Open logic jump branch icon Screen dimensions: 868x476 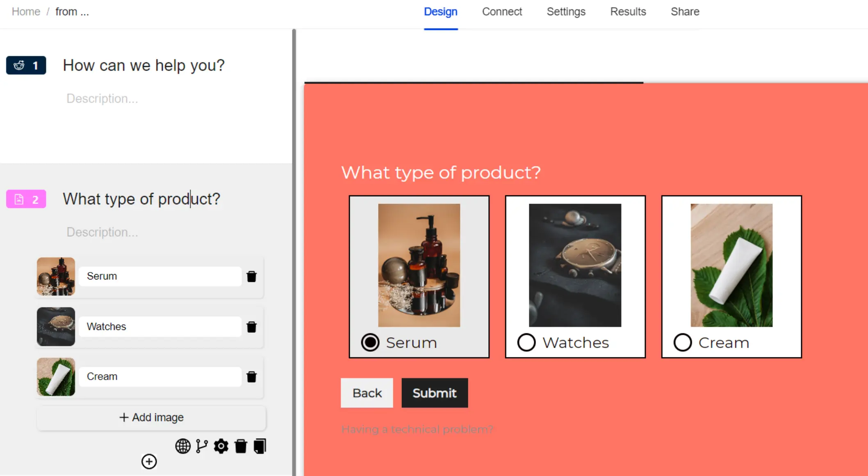[x=201, y=446]
